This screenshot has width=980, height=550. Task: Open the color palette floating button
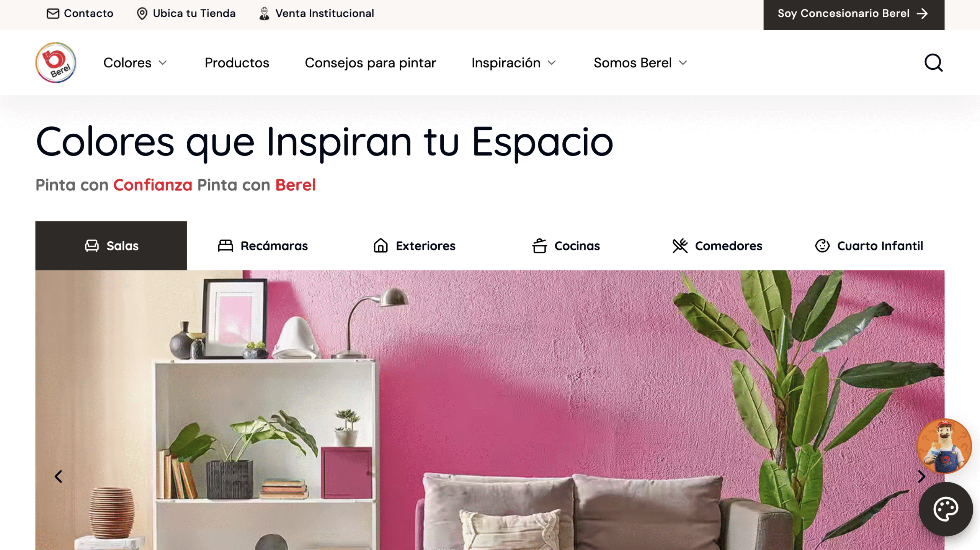(946, 509)
